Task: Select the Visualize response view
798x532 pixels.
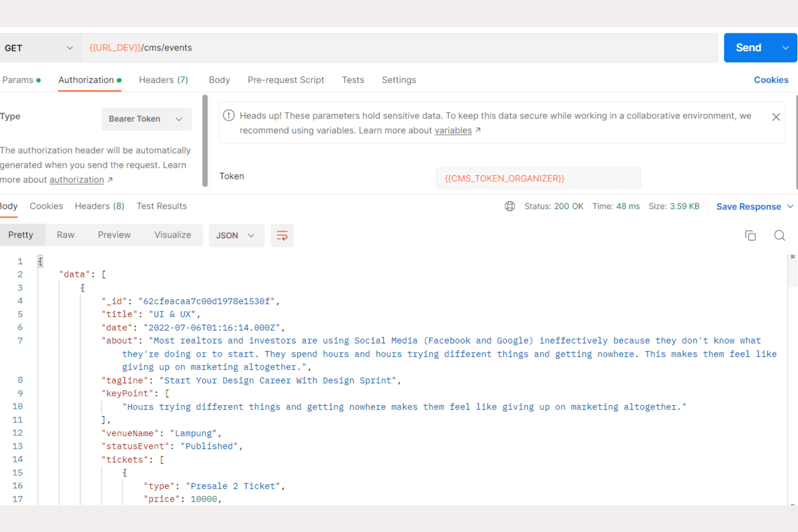Action: 173,235
